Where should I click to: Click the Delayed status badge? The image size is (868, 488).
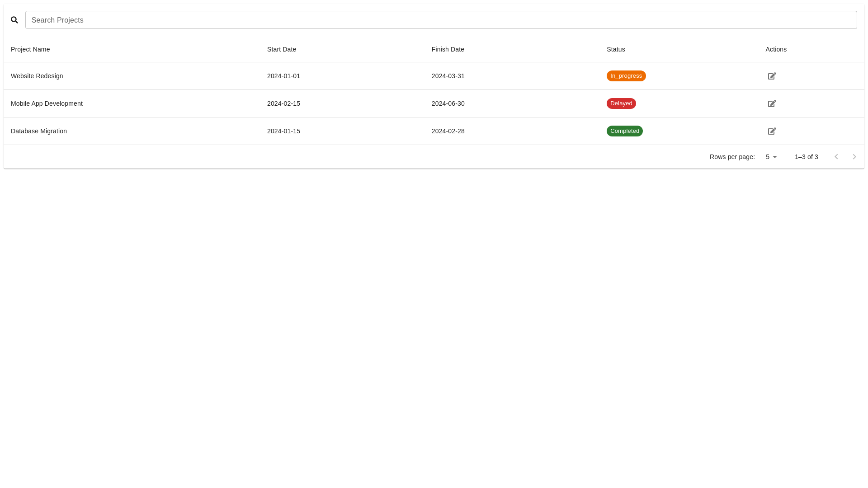(x=621, y=103)
